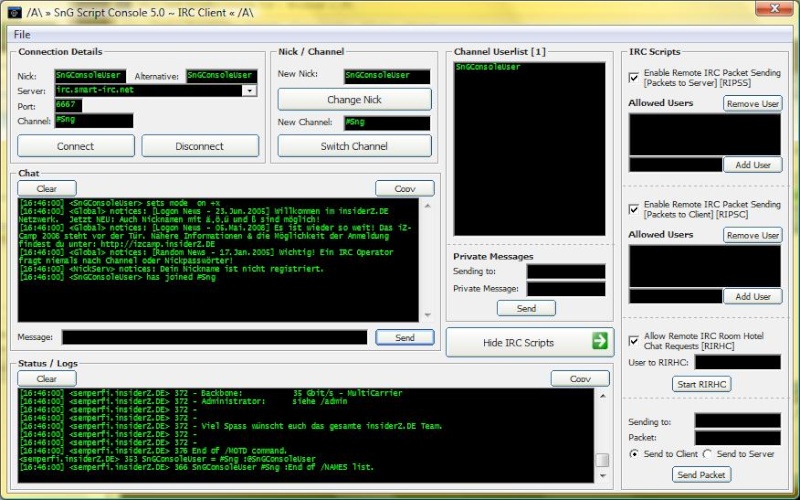Select the Send to Client radio button
The height and width of the screenshot is (500, 800).
tap(634, 454)
